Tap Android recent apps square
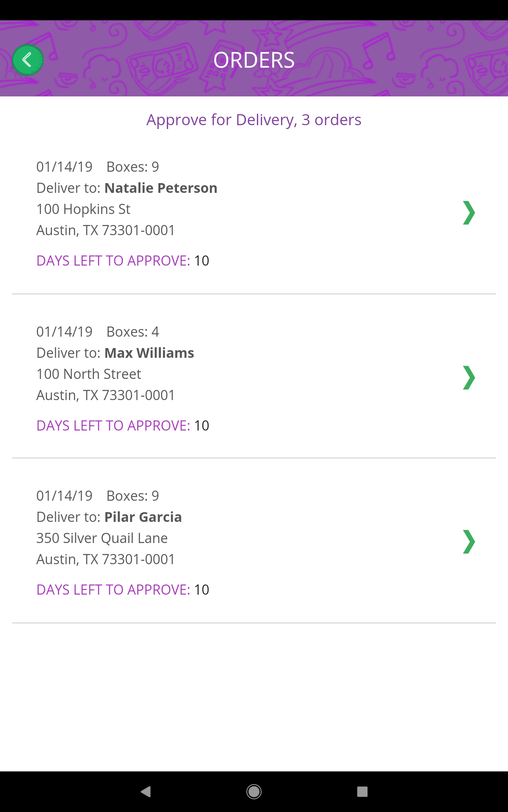This screenshot has width=508, height=812. click(x=362, y=792)
